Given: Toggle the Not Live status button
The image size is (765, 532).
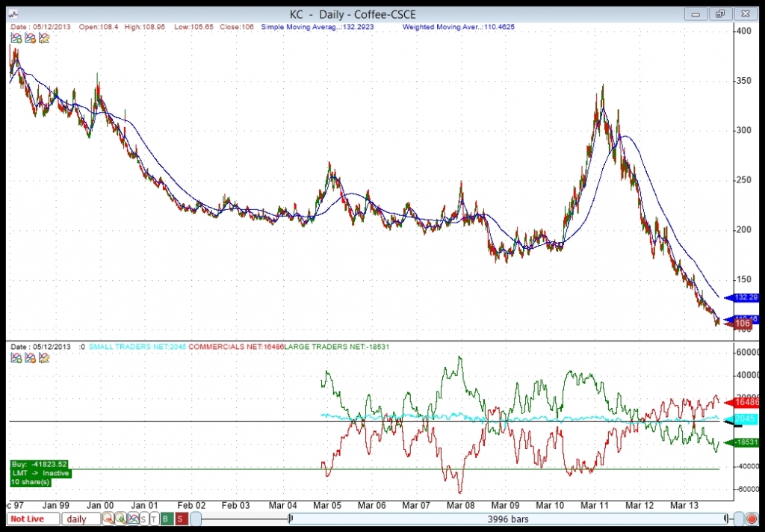Looking at the screenshot, I should [33, 519].
